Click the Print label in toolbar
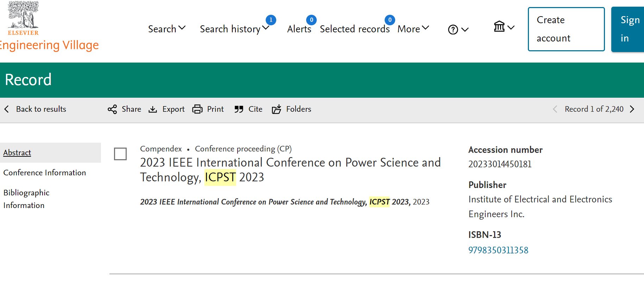 click(215, 109)
